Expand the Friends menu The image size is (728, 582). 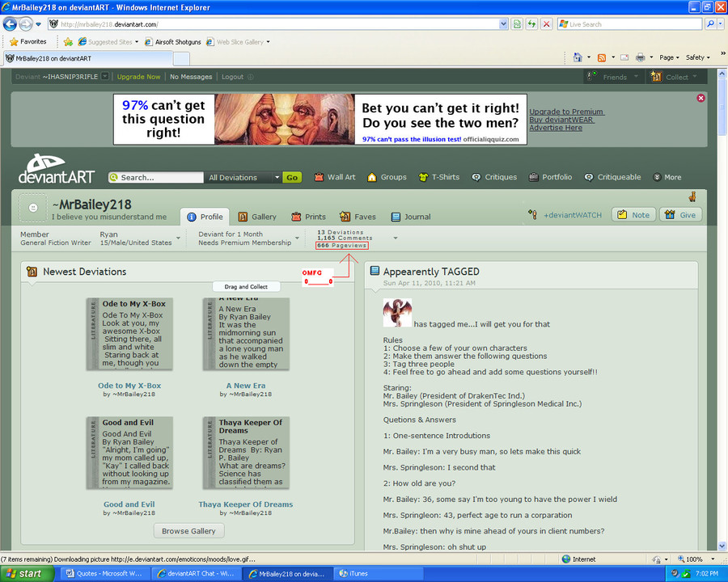pos(614,77)
